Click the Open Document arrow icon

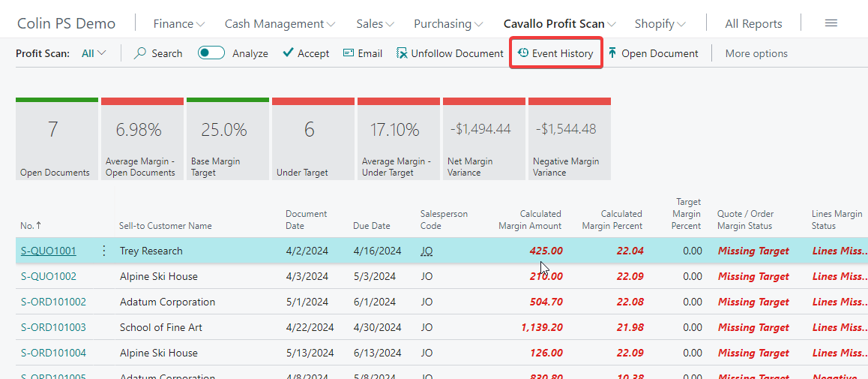tap(612, 53)
